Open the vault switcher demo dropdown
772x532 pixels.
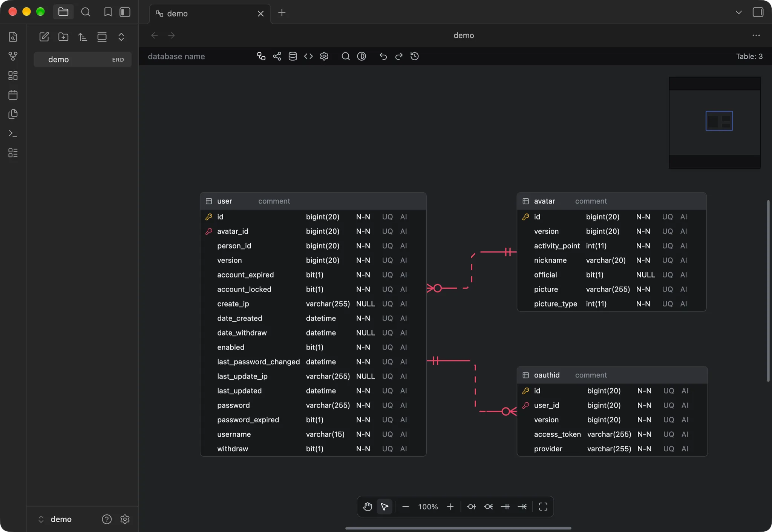pos(55,519)
